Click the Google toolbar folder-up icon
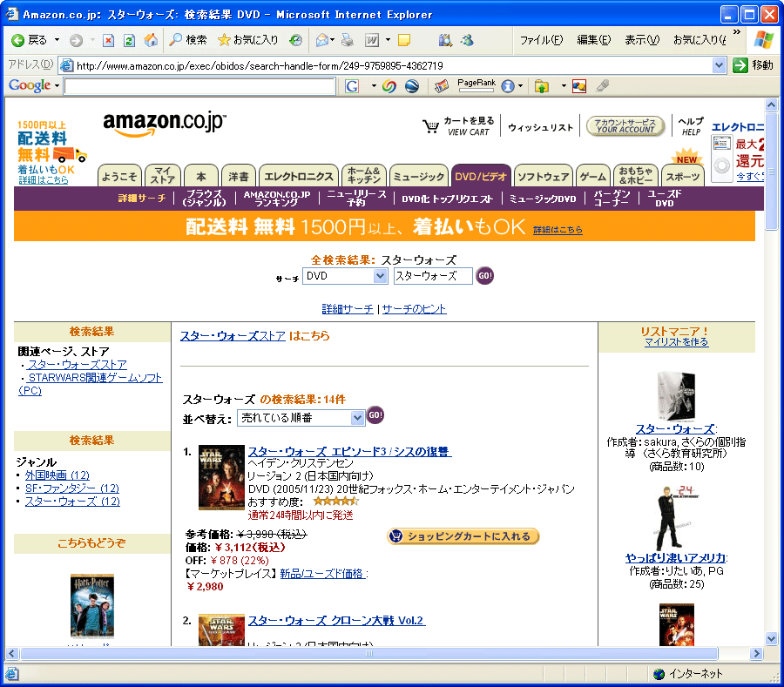This screenshot has width=784, height=687. 541,86
